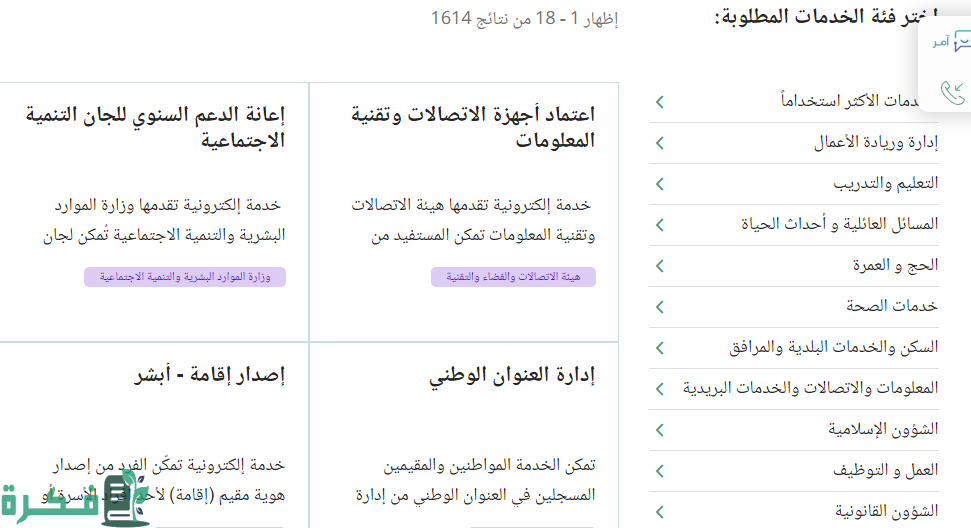
Task: Click chevron beside التعليم والتدريب
Action: tap(659, 184)
